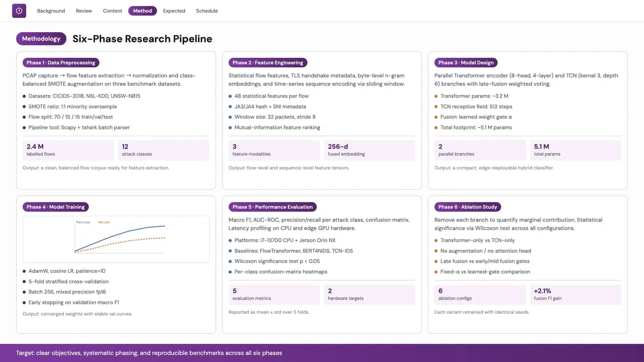Select the Phase 1 · Data Preprocessing label
The height and width of the screenshot is (362, 644).
[x=61, y=63]
